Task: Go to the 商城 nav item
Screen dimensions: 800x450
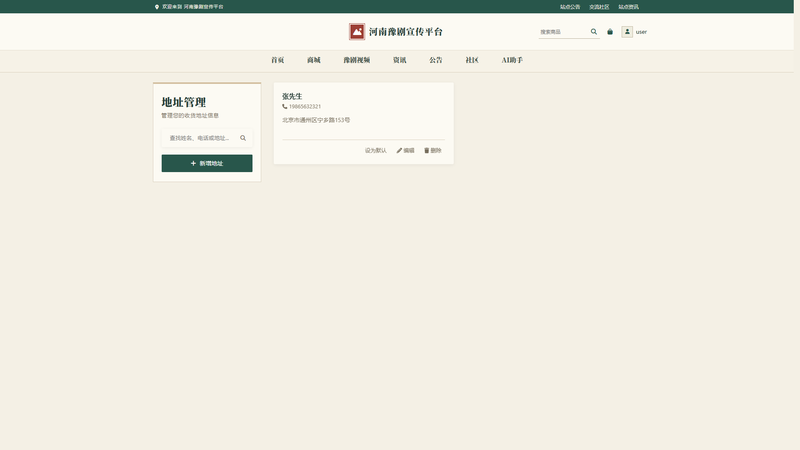Action: tap(314, 60)
